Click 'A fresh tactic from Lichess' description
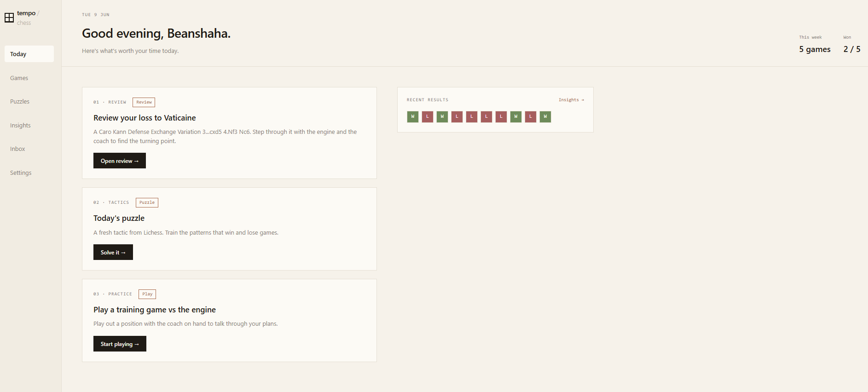 pos(186,233)
